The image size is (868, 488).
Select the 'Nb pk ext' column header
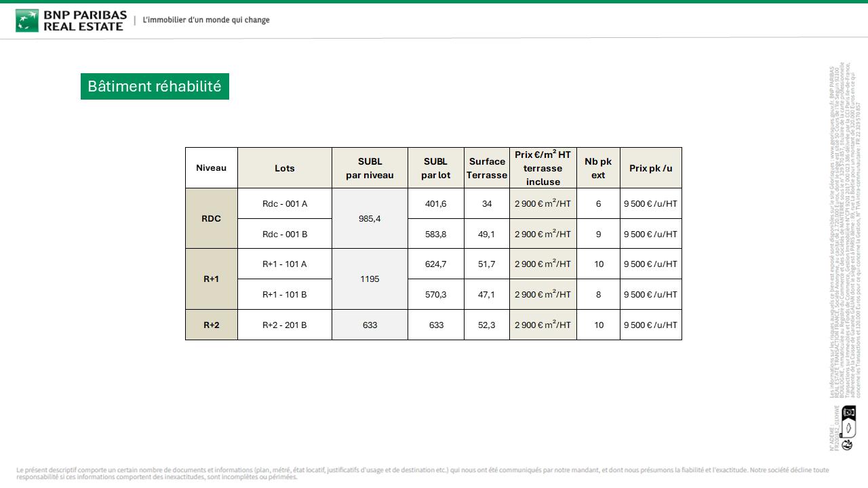pos(598,168)
